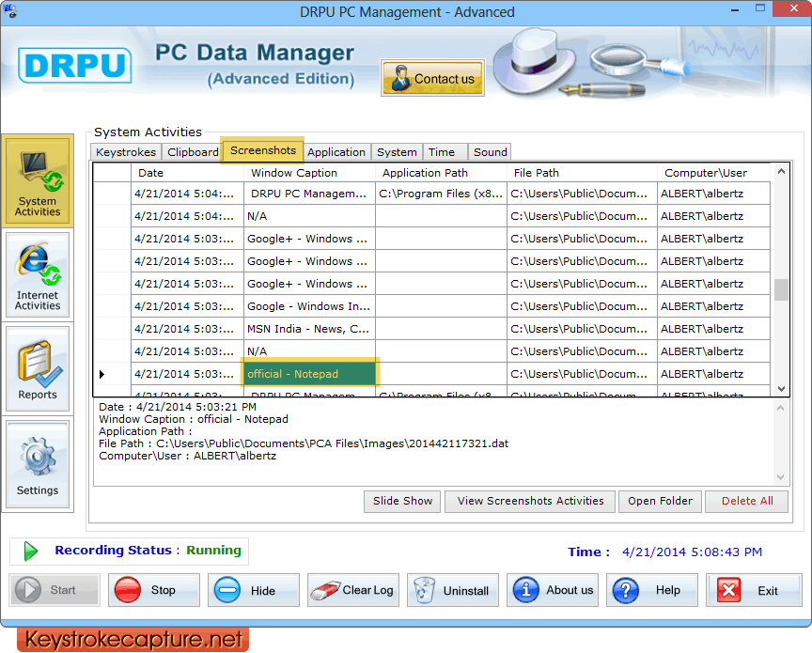Click the Uninstall recycle bin icon

point(425,590)
